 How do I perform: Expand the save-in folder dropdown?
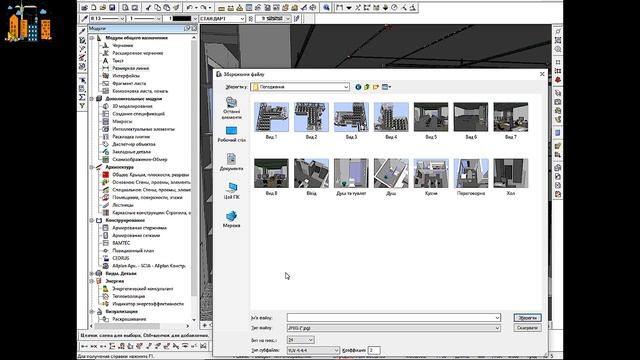pyautogui.click(x=346, y=87)
